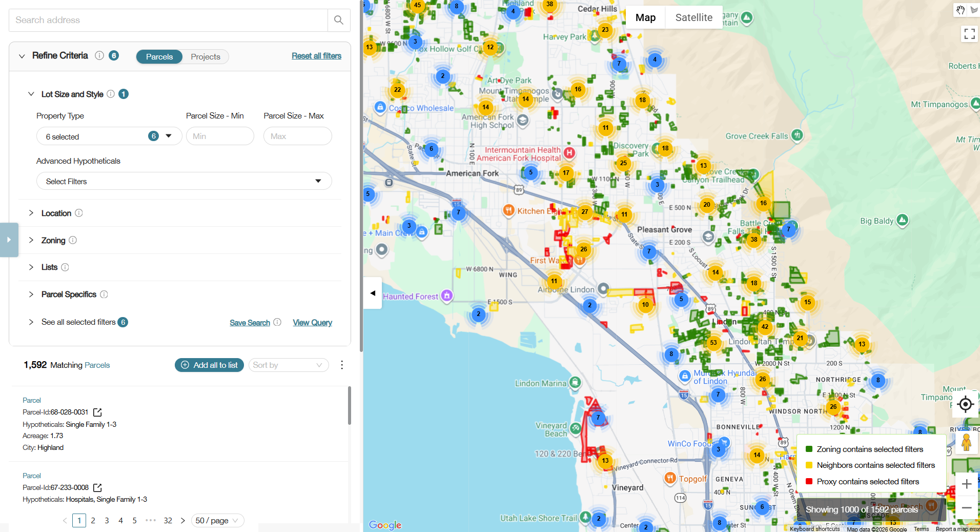
Task: Collapse the map side panel arrow
Action: coord(373,293)
